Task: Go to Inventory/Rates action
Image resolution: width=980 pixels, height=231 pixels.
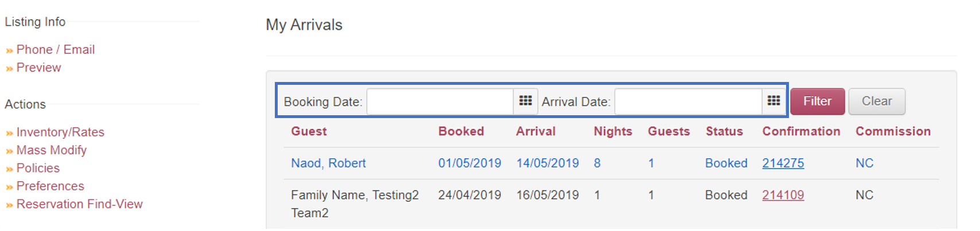Action: point(60,132)
